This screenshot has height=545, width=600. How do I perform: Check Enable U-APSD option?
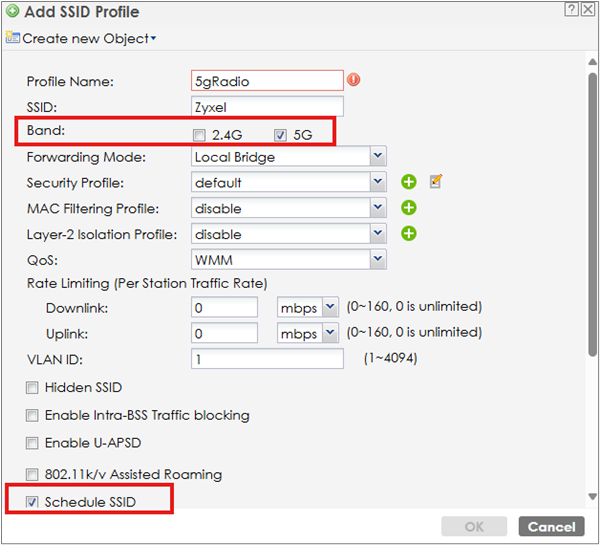pos(32,443)
